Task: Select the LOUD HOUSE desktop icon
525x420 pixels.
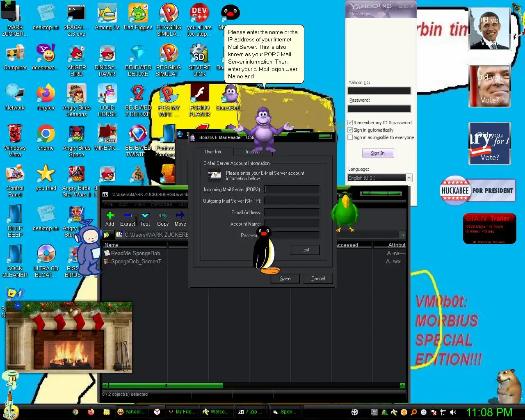Action: (107, 101)
